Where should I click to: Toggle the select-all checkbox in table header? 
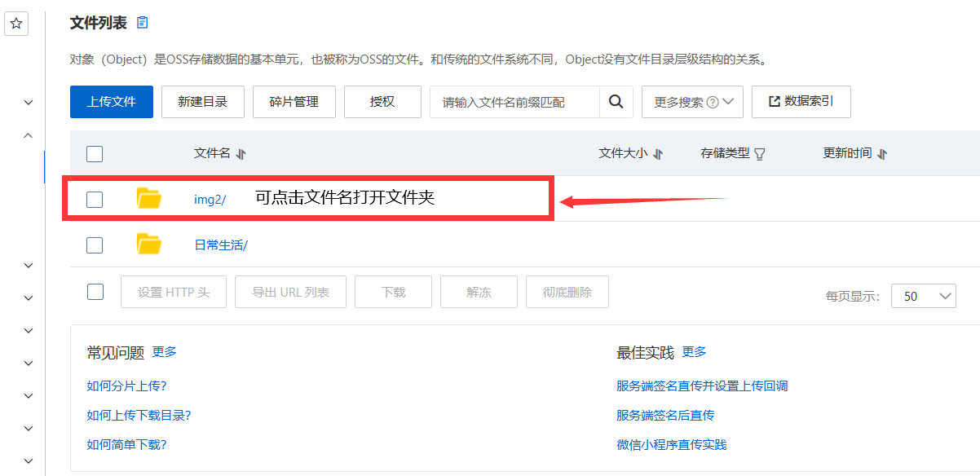(95, 154)
